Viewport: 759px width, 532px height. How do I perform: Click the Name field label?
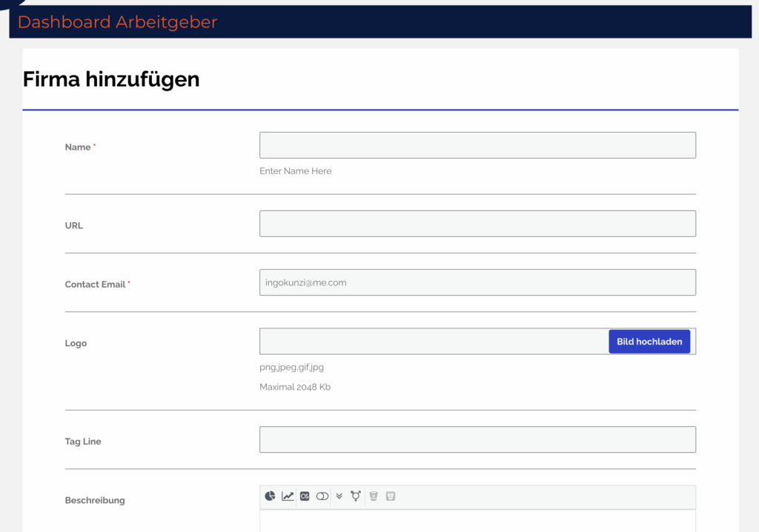(78, 147)
